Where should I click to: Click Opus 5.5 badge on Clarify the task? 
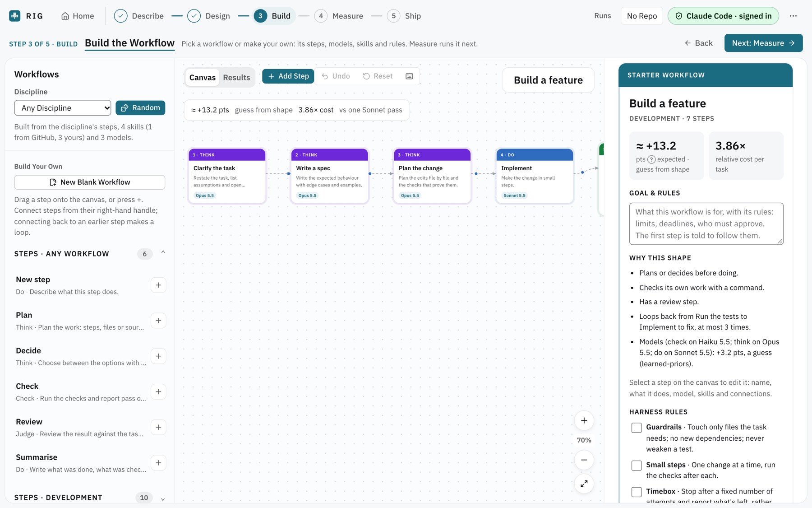click(205, 196)
